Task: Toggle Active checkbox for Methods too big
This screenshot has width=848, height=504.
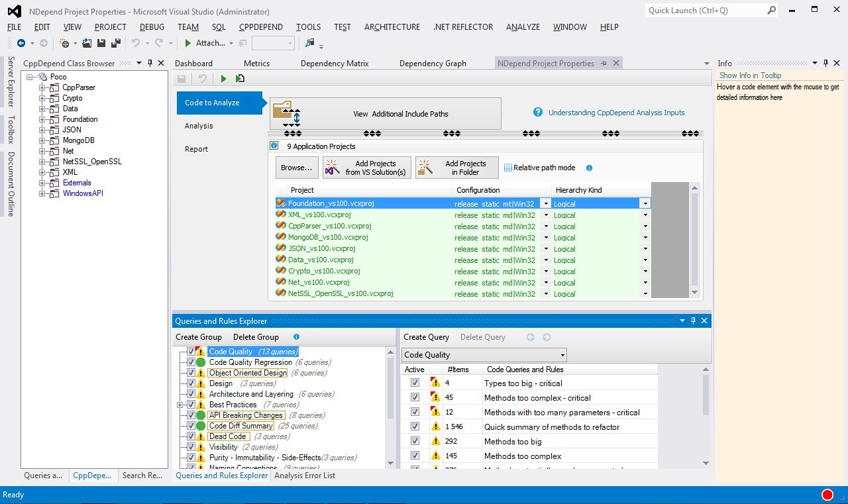Action: pos(415,441)
